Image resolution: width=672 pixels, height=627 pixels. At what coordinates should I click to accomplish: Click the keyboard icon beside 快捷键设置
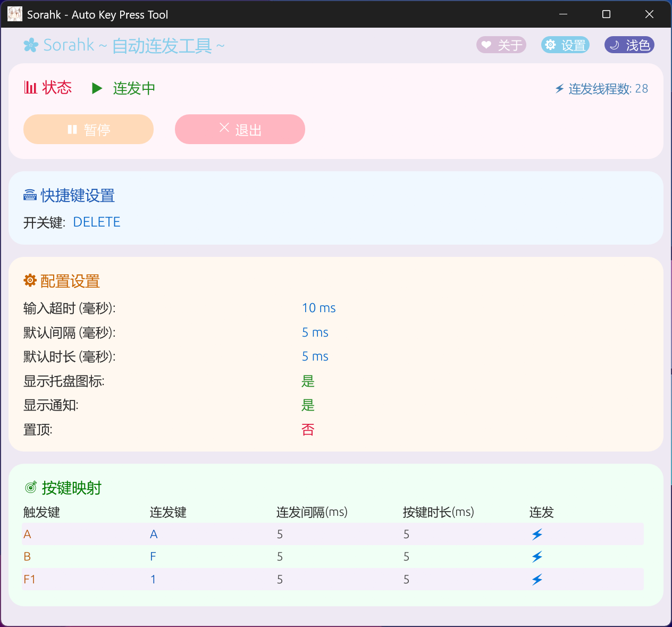coord(30,196)
